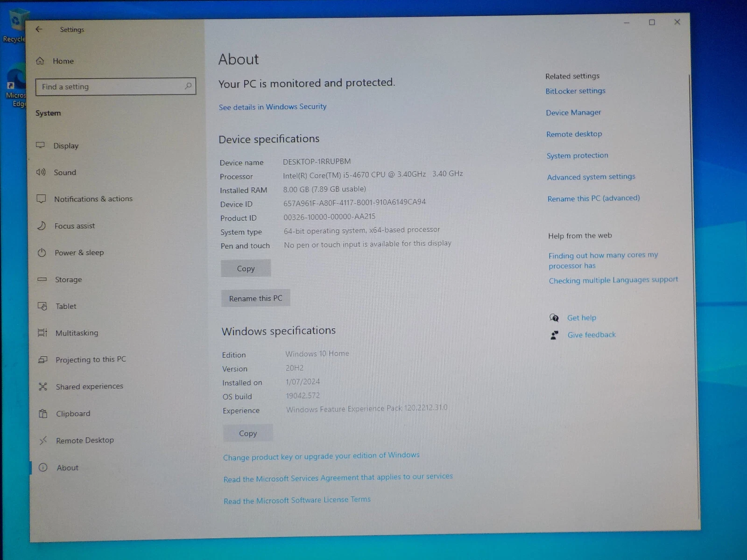Click the Remote Desktop icon

click(x=43, y=441)
